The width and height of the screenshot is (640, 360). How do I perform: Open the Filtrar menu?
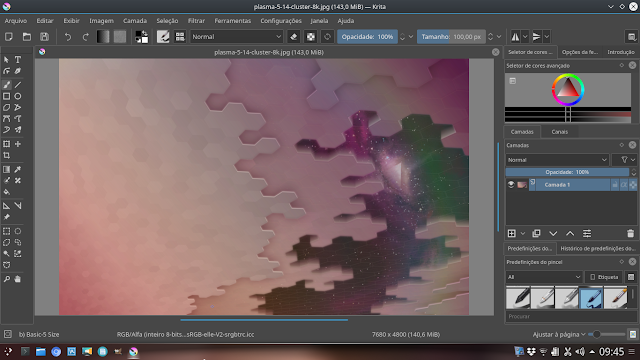click(x=196, y=21)
